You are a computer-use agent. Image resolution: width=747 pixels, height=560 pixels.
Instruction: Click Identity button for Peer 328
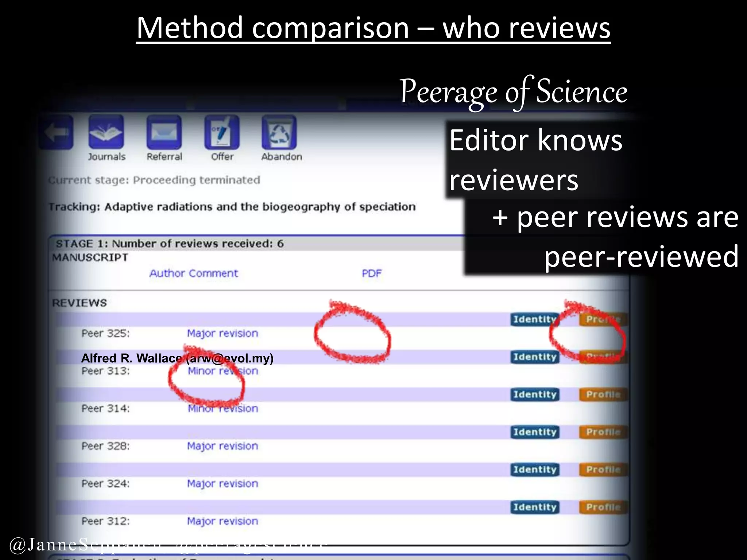(x=535, y=432)
